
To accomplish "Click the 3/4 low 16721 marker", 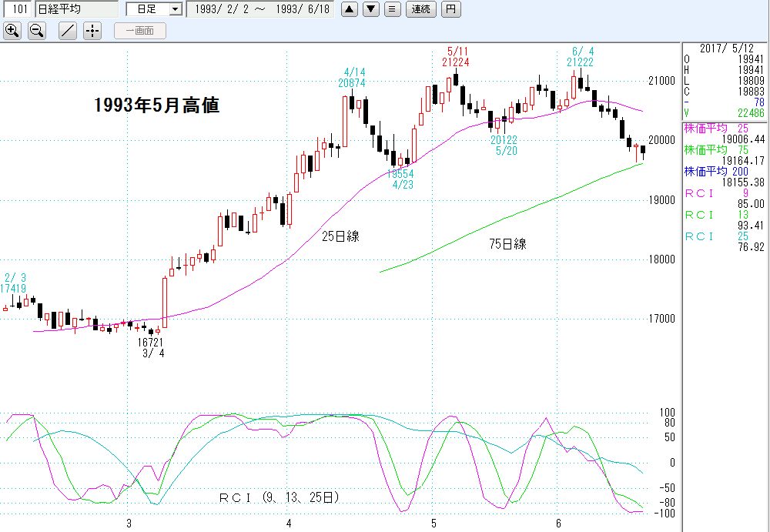I will 152,347.
